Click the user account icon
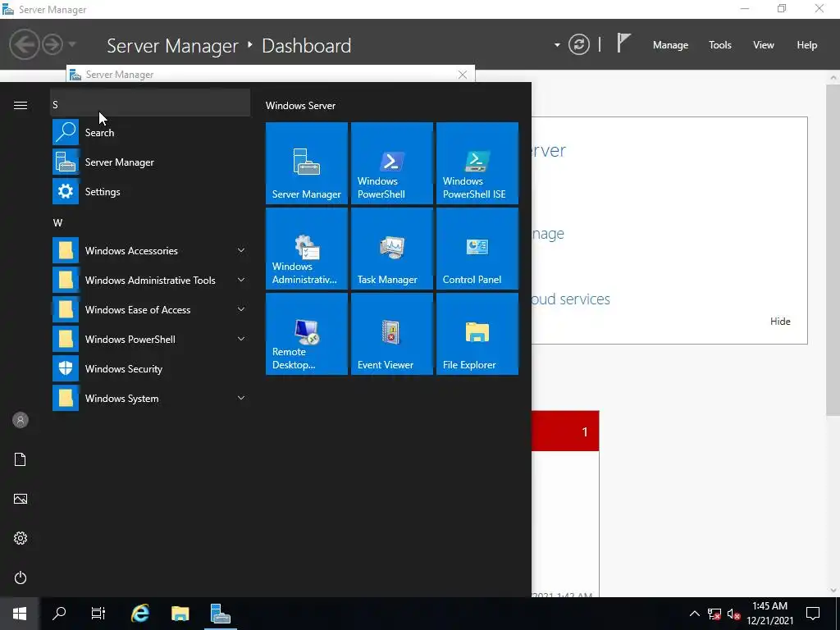Image resolution: width=840 pixels, height=630 pixels. 21,420
